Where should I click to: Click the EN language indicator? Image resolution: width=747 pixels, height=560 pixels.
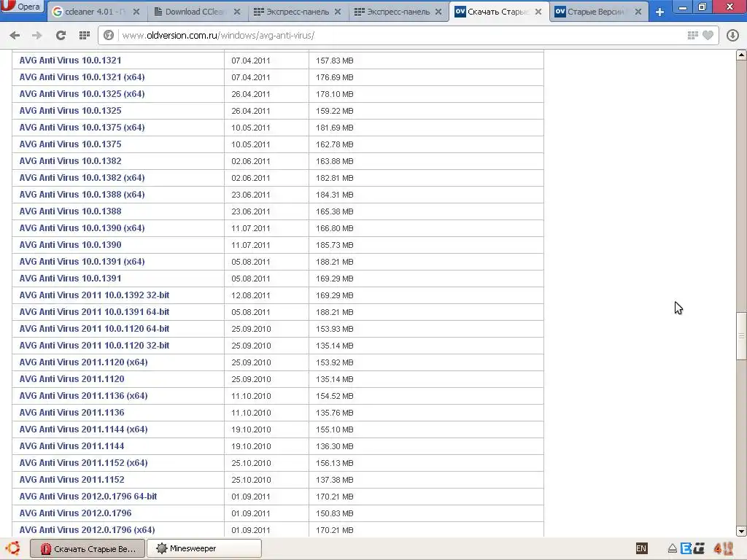click(x=641, y=548)
